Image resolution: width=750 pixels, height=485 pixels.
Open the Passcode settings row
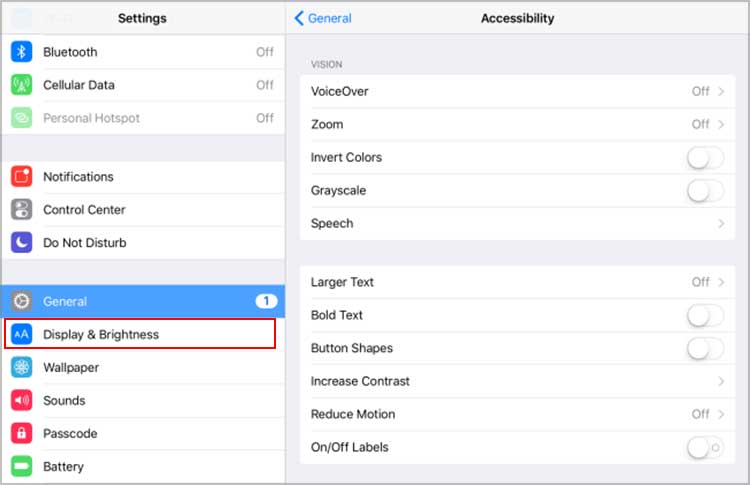(x=140, y=433)
